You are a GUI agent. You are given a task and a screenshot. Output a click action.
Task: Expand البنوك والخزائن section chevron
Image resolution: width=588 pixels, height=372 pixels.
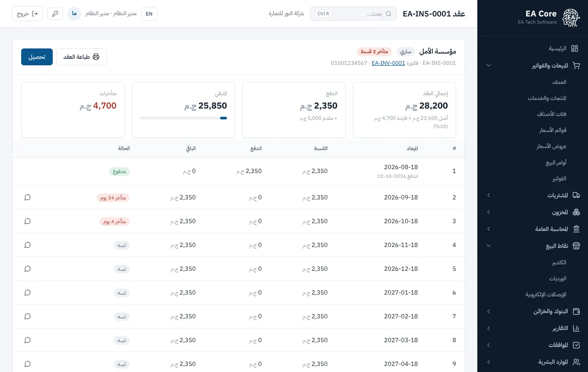tap(489, 311)
